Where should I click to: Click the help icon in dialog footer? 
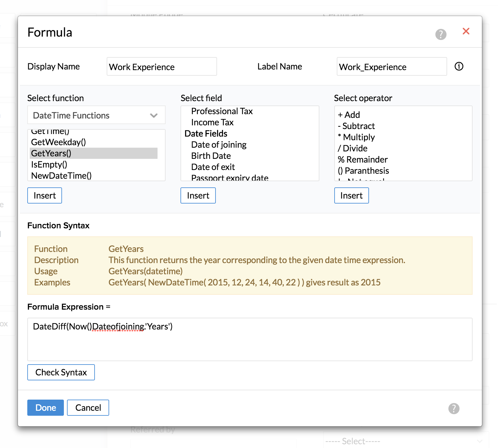pyautogui.click(x=454, y=409)
